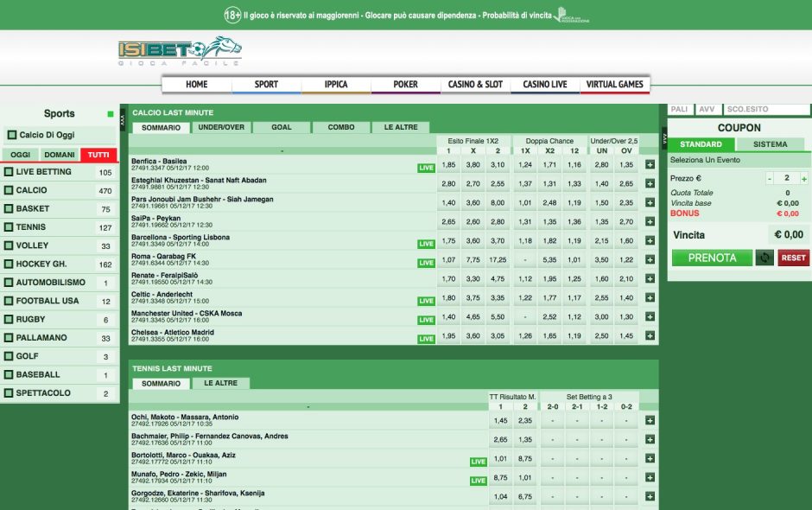
Task: Select odds 17,25 for Qarabag win
Action: [498, 259]
